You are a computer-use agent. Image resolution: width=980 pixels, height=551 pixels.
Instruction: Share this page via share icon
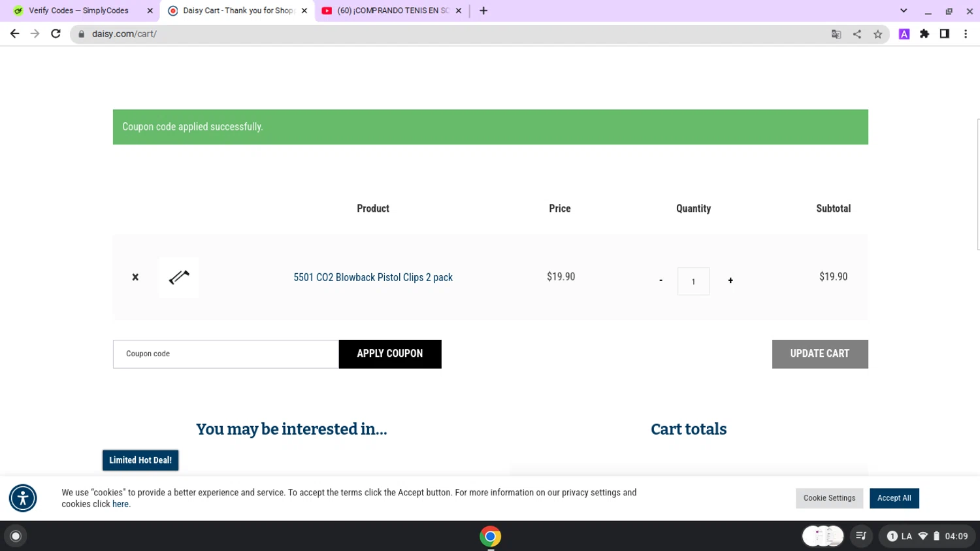click(857, 34)
